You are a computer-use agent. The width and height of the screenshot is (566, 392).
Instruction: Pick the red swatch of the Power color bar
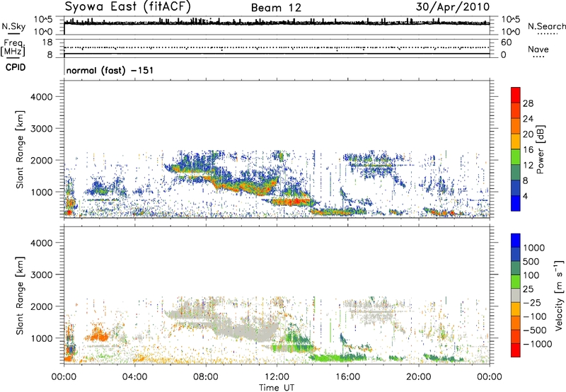[516, 95]
